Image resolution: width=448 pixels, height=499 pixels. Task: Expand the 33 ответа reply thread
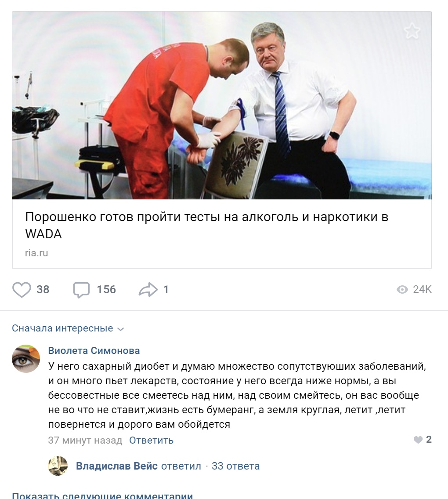coord(235,466)
